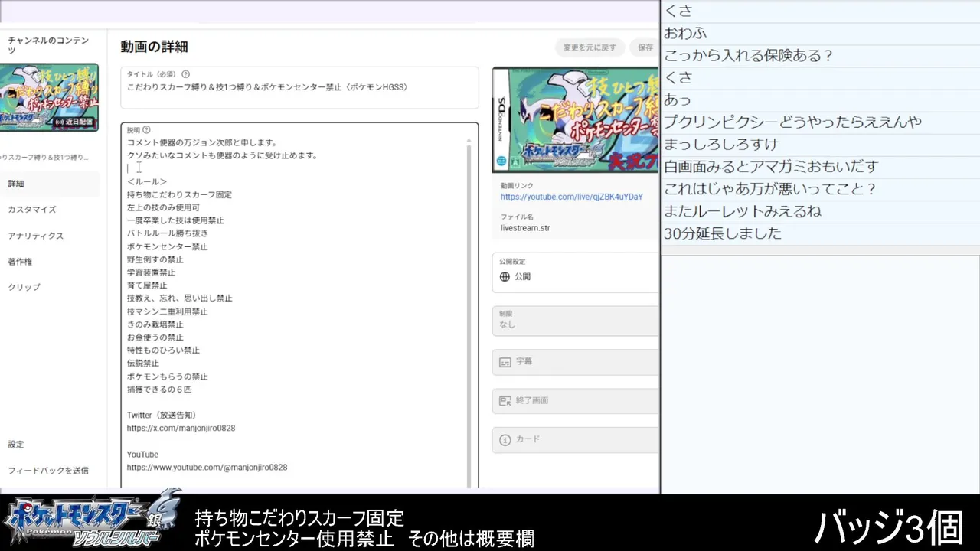Click the YouTube channel URL in description

(x=207, y=467)
